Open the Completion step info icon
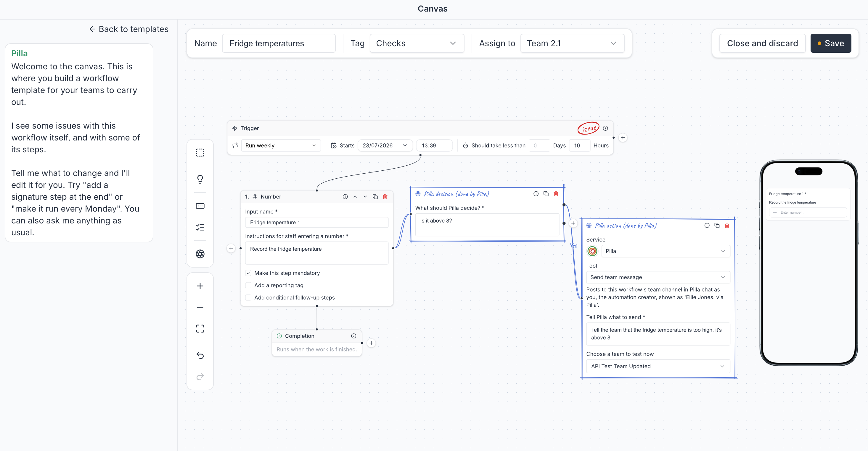Image resolution: width=868 pixels, height=451 pixels. (353, 336)
